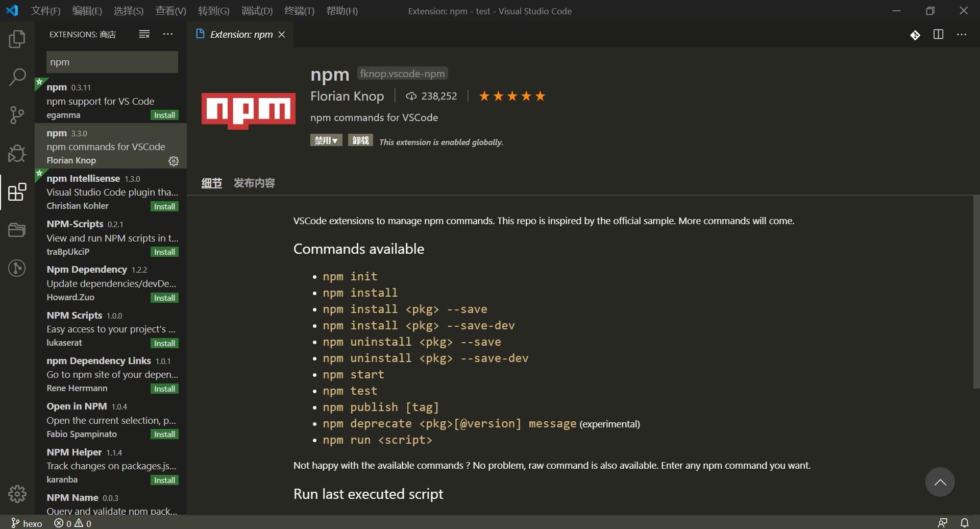Image resolution: width=980 pixels, height=529 pixels.
Task: Open the 文件(F) menu
Action: click(45, 11)
